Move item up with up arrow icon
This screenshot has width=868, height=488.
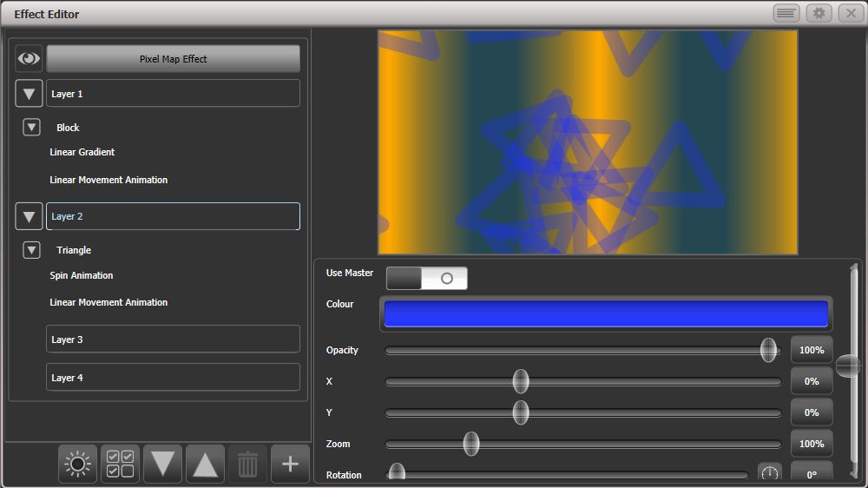point(206,464)
